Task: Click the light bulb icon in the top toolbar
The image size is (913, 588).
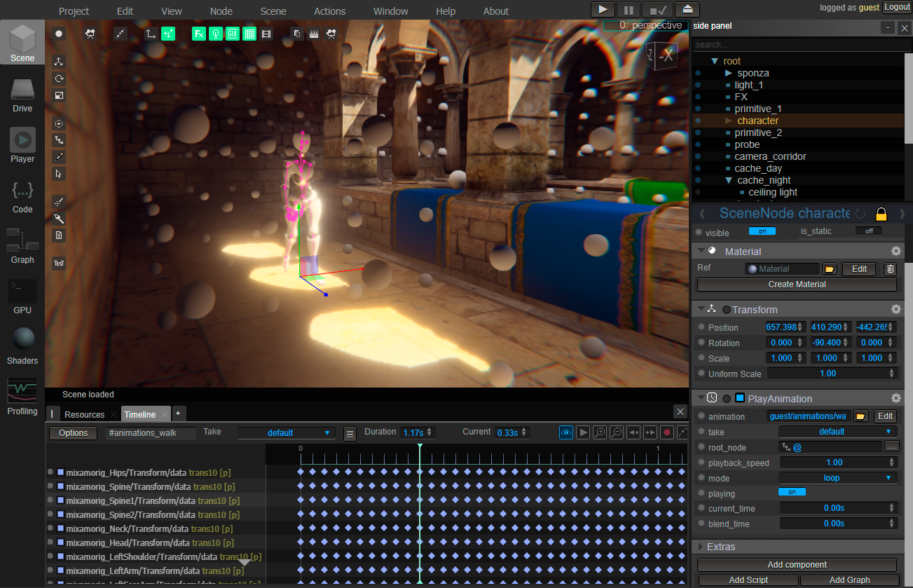Action: pos(216,33)
